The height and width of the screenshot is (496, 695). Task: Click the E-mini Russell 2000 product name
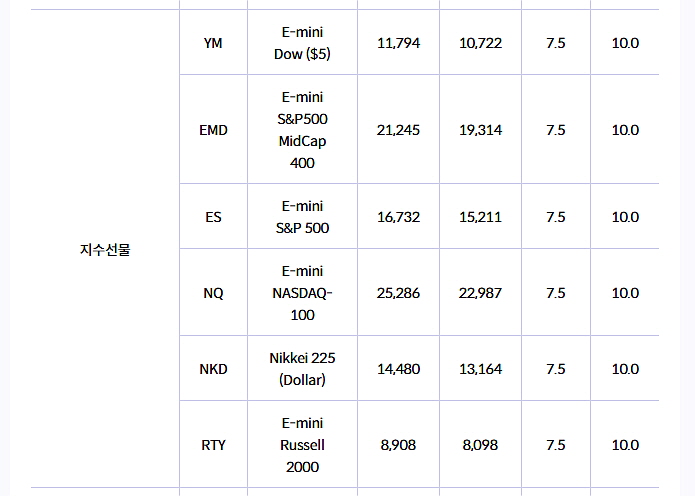[302, 445]
